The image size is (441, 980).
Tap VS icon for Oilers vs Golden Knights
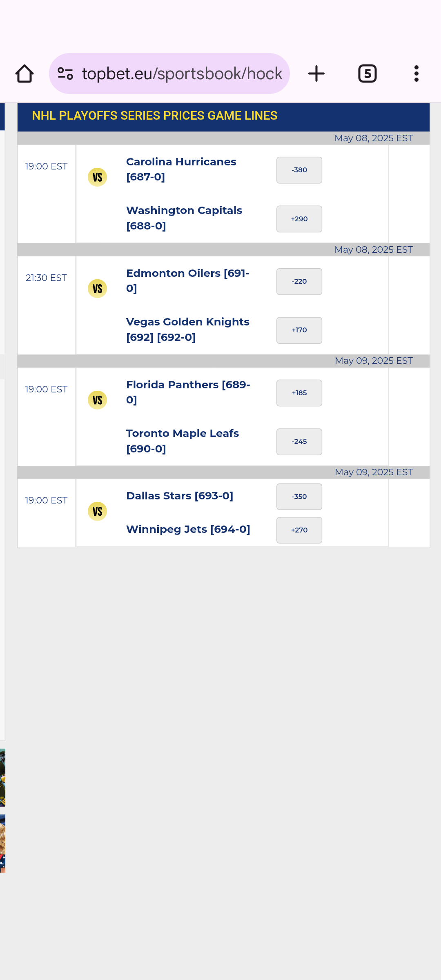pos(98,289)
